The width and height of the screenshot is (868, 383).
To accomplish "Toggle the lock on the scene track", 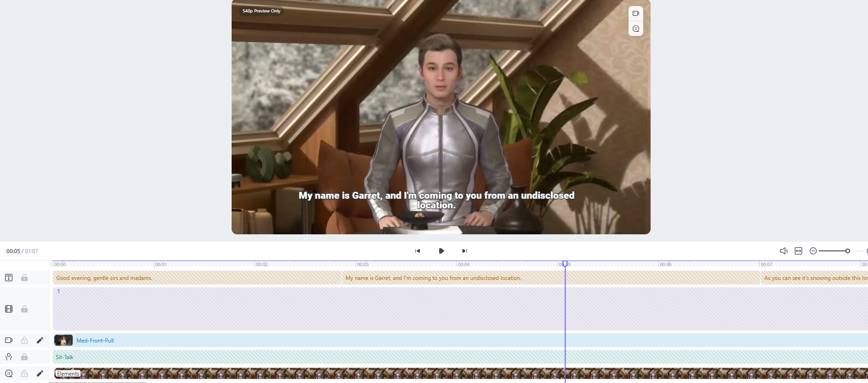I will tap(24, 309).
